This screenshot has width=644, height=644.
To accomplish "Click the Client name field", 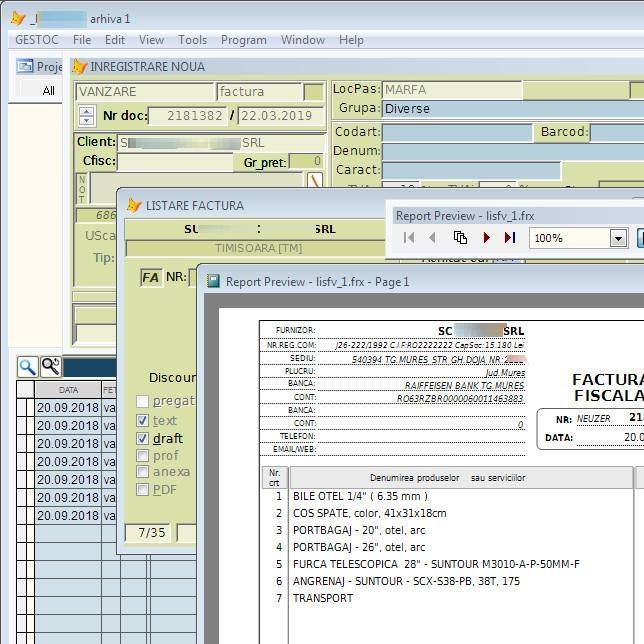I will click(x=221, y=143).
